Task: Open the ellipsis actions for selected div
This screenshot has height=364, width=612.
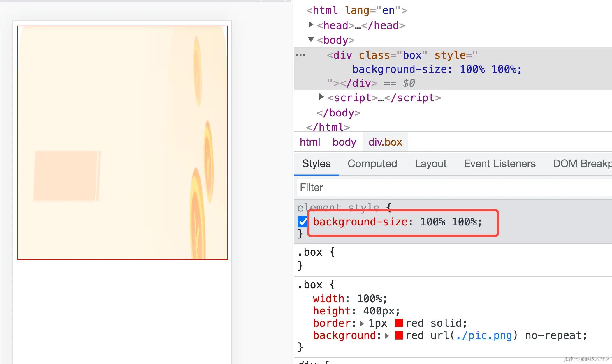Action: tap(300, 55)
